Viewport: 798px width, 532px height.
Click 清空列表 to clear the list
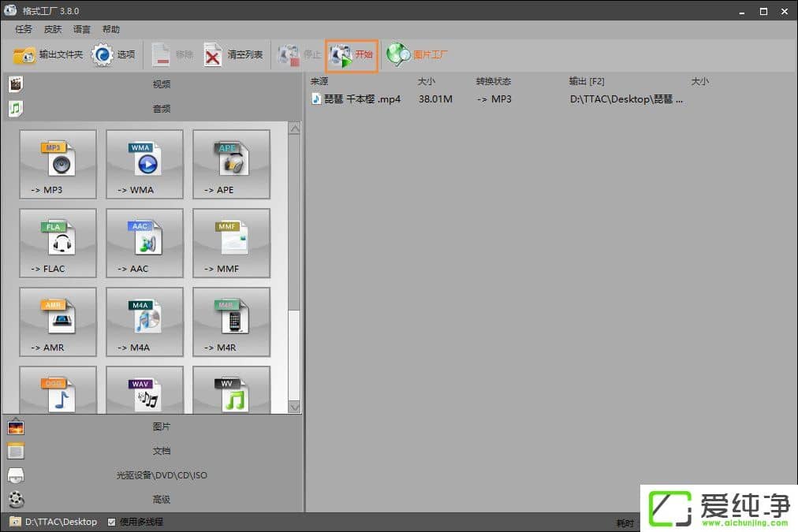233,55
